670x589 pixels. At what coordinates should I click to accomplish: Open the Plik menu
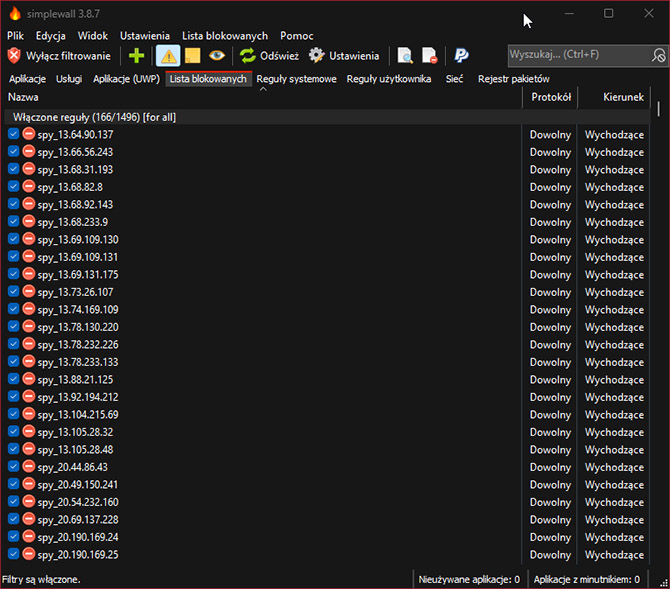pos(15,36)
